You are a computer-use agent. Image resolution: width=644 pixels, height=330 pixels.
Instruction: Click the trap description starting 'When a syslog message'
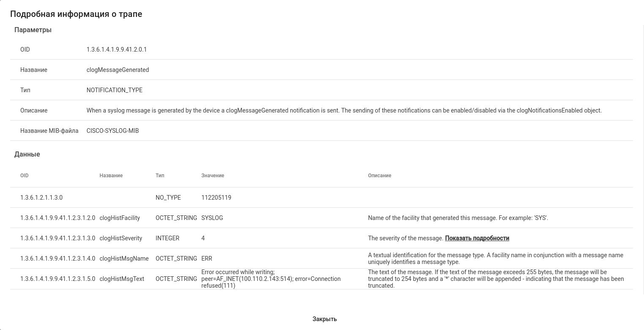(344, 110)
